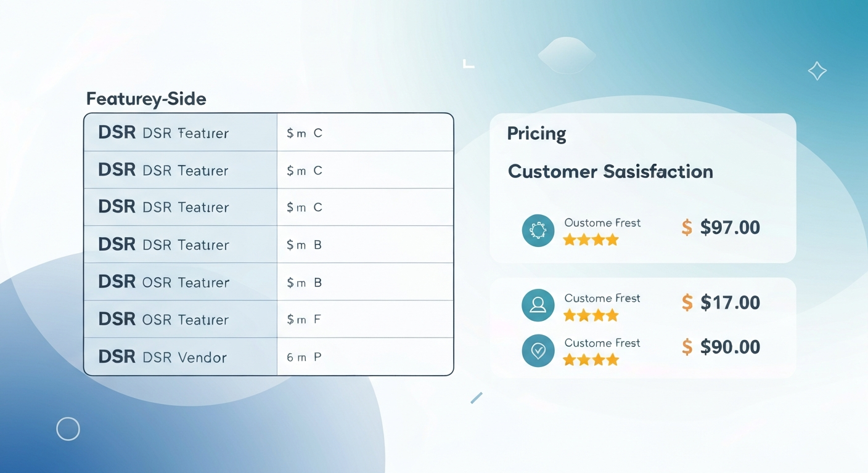Click the star rating next to $90.00
Image resolution: width=868 pixels, height=473 pixels.
(x=591, y=360)
